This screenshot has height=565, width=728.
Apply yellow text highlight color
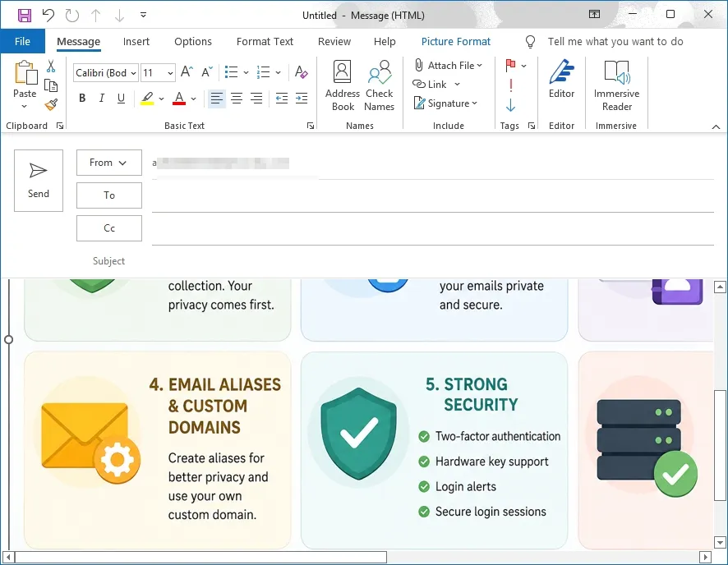(x=147, y=98)
